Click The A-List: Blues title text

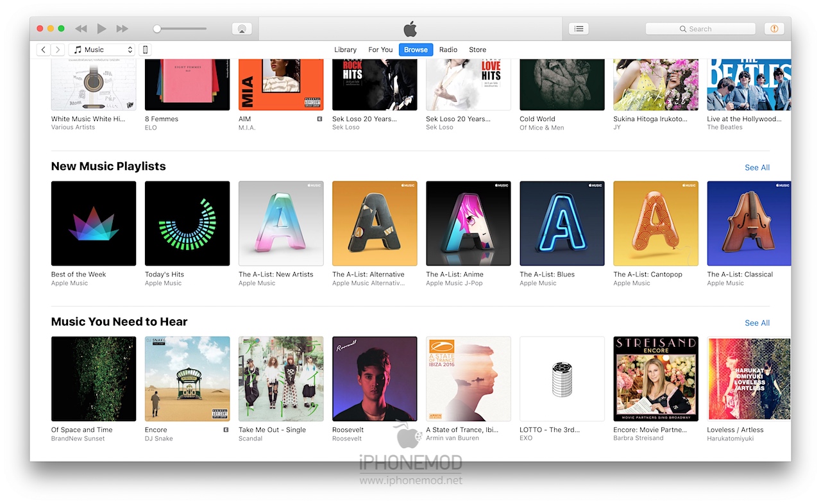(547, 274)
